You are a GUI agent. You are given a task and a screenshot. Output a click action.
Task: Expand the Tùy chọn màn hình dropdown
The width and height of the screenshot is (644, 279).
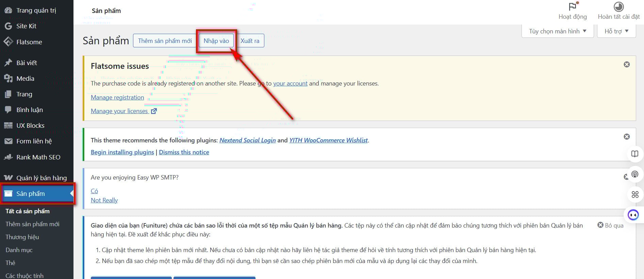click(x=558, y=31)
